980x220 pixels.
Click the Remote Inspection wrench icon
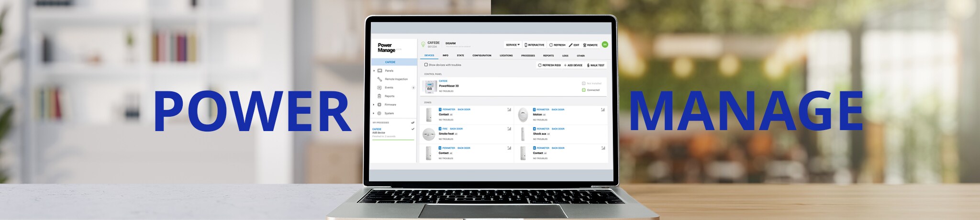[x=379, y=79]
